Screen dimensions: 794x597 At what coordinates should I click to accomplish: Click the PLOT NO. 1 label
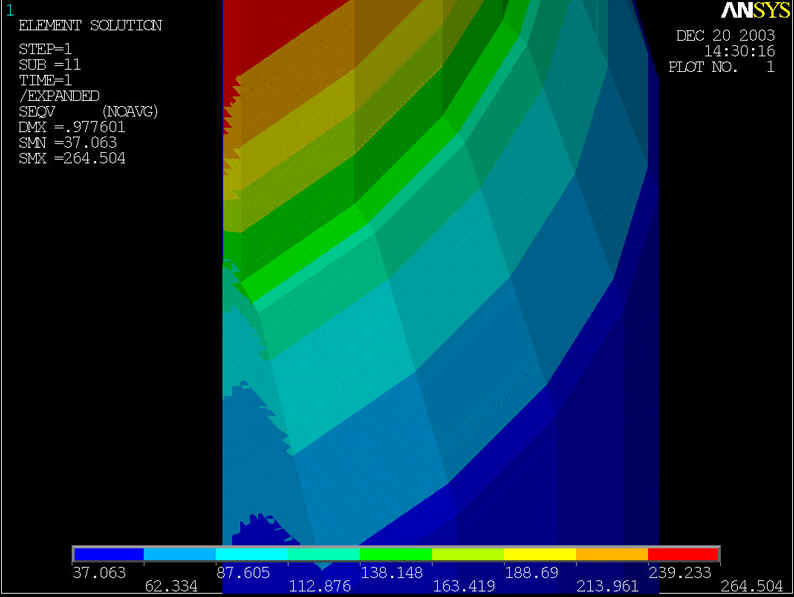tap(722, 67)
